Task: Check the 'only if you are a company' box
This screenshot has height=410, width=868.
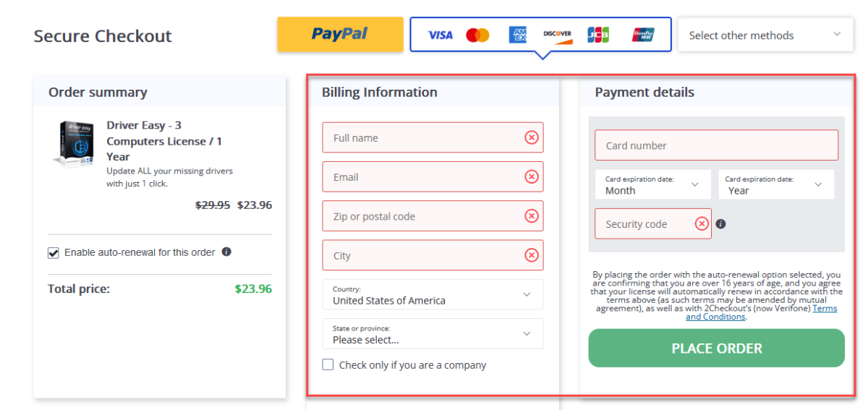Action: tap(328, 364)
